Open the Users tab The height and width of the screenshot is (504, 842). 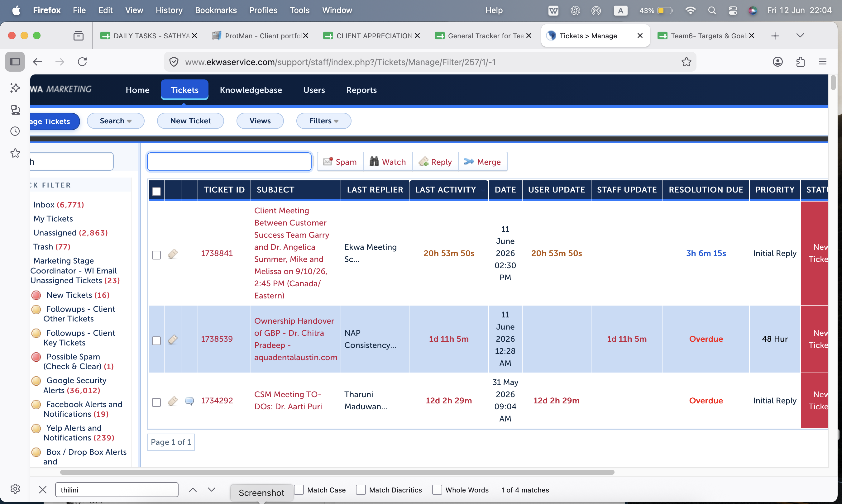coord(314,90)
